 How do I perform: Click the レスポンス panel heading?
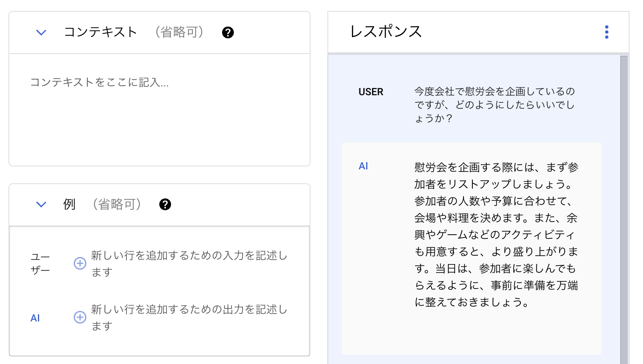386,32
